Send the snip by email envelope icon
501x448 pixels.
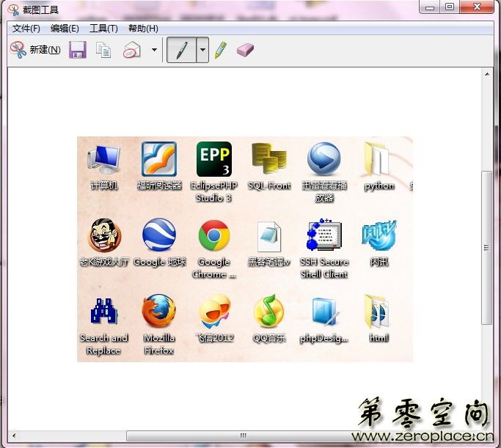click(131, 50)
